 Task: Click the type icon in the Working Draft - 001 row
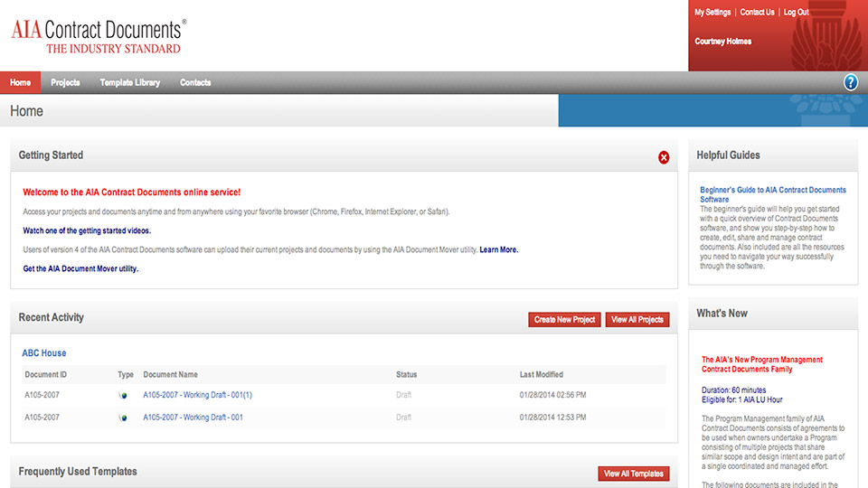(123, 418)
